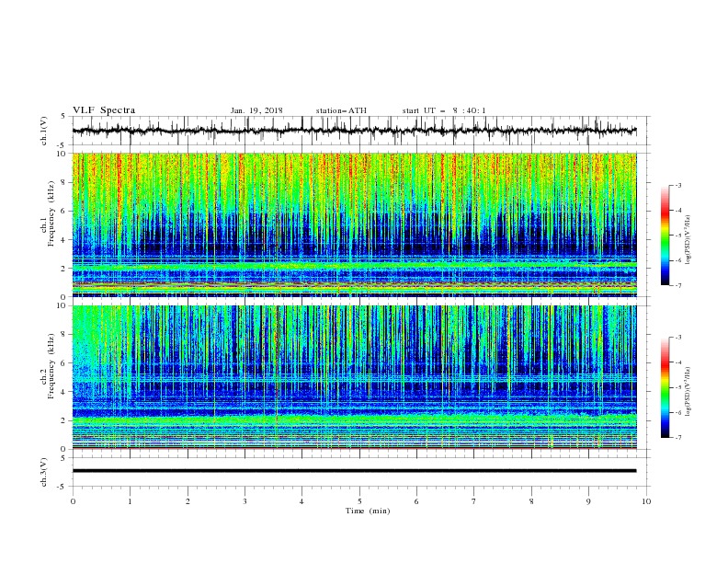Click the ch.2 colorbar "log(PSD)(V²/Hz)" label
The image size is (728, 563).
tap(688, 391)
